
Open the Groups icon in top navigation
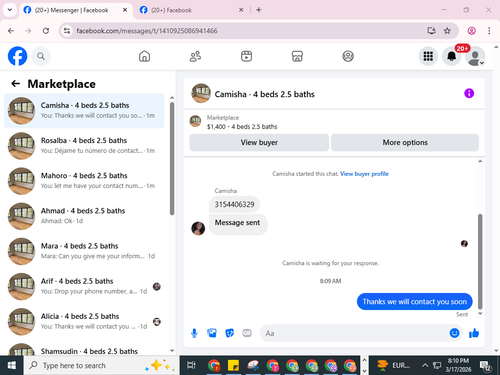click(348, 56)
